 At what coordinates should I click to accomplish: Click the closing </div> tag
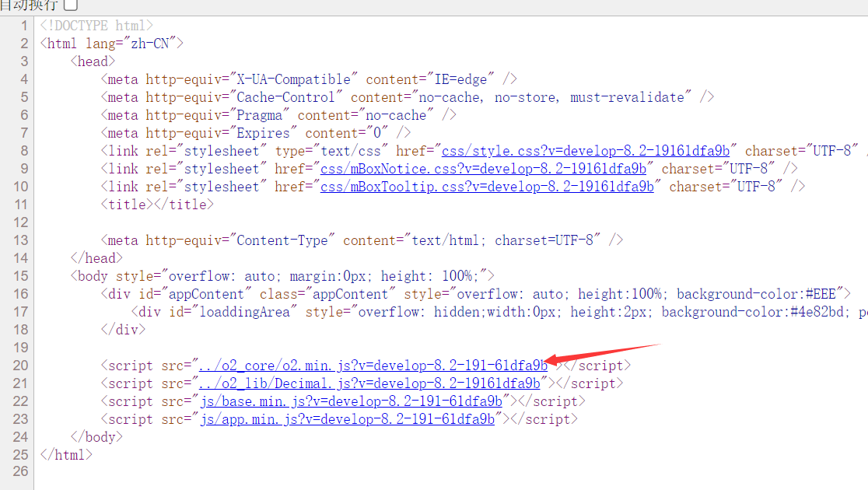coord(124,330)
